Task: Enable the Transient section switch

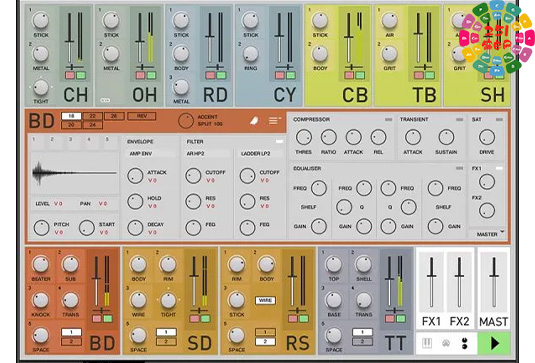Action: tap(460, 119)
